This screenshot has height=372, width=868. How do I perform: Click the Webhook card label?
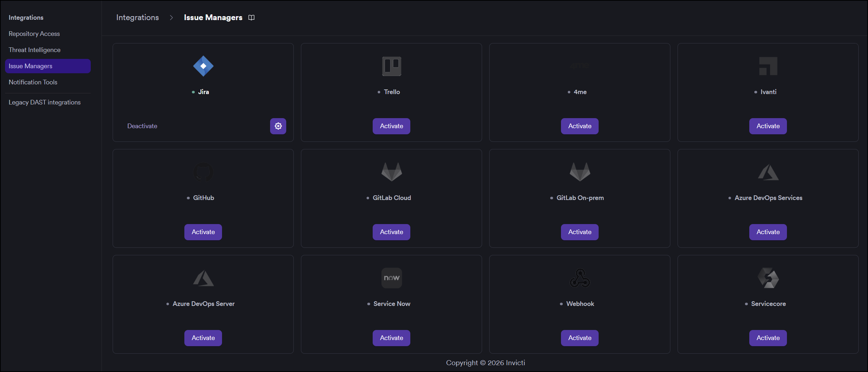580,304
